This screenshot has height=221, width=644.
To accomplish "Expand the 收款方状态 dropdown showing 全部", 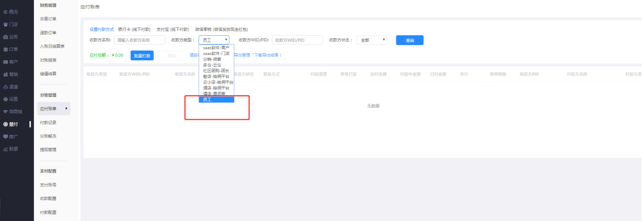I will [x=371, y=40].
